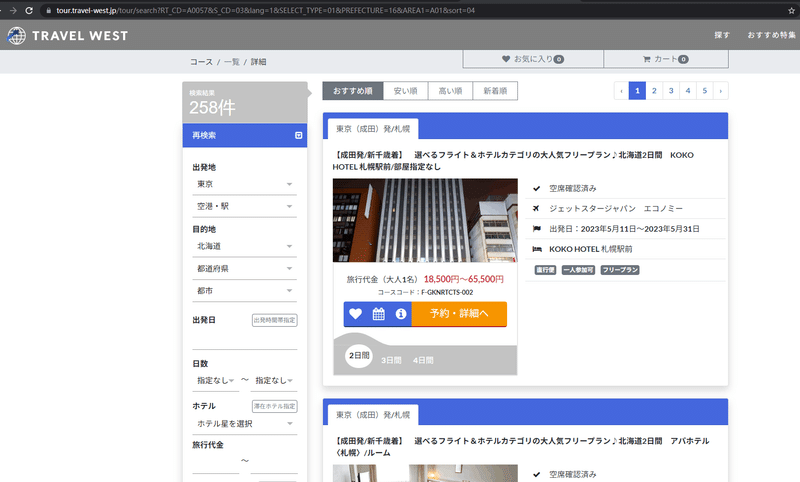Click 直行便 tag badge
This screenshot has height=482, width=800.
coord(545,270)
